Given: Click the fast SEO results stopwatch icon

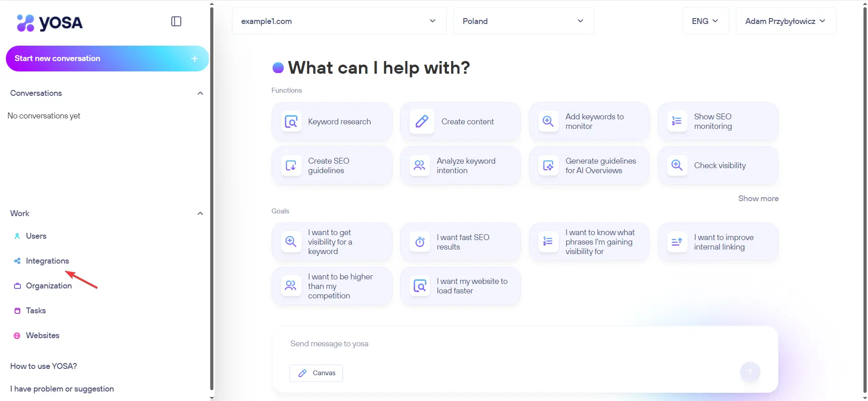Looking at the screenshot, I should coord(420,242).
